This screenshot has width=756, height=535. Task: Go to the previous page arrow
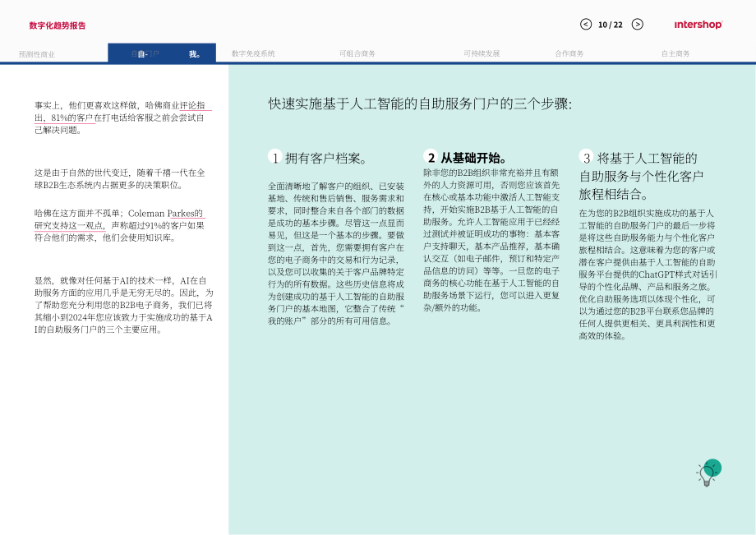586,24
